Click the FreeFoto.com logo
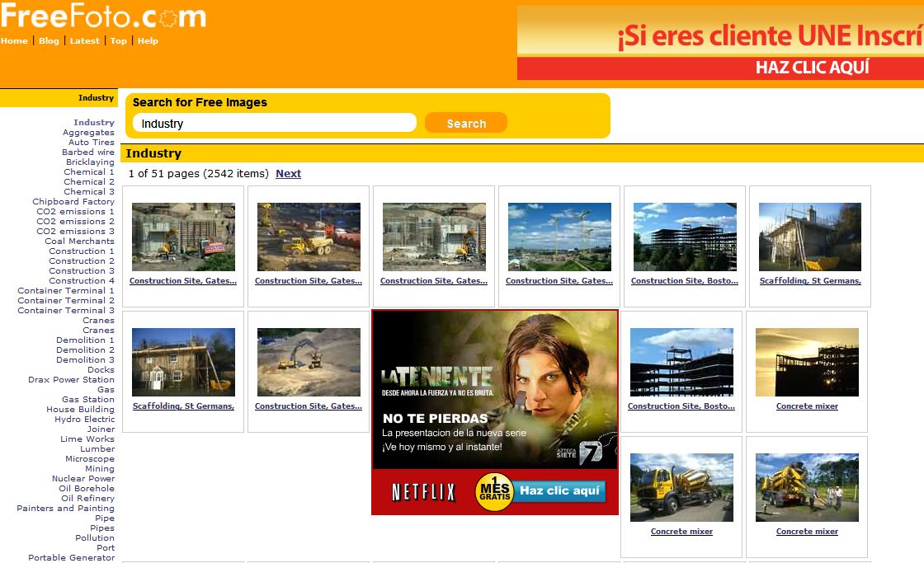This screenshot has height=563, width=924. [104, 16]
